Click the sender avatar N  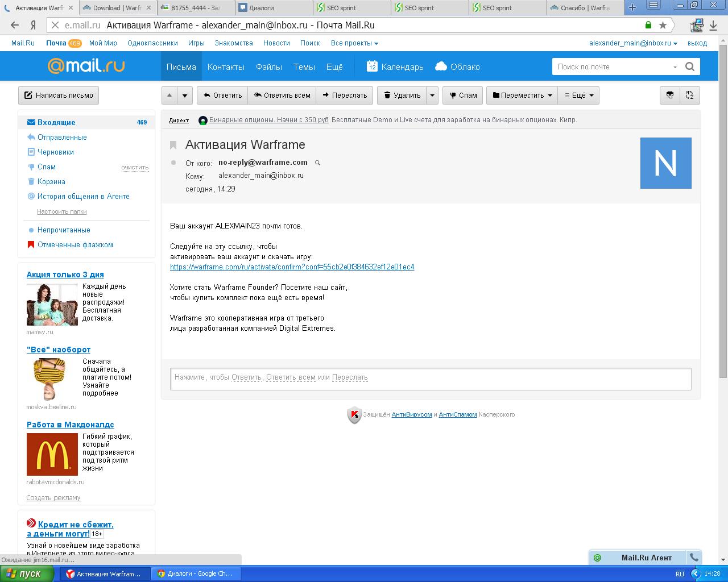(665, 163)
